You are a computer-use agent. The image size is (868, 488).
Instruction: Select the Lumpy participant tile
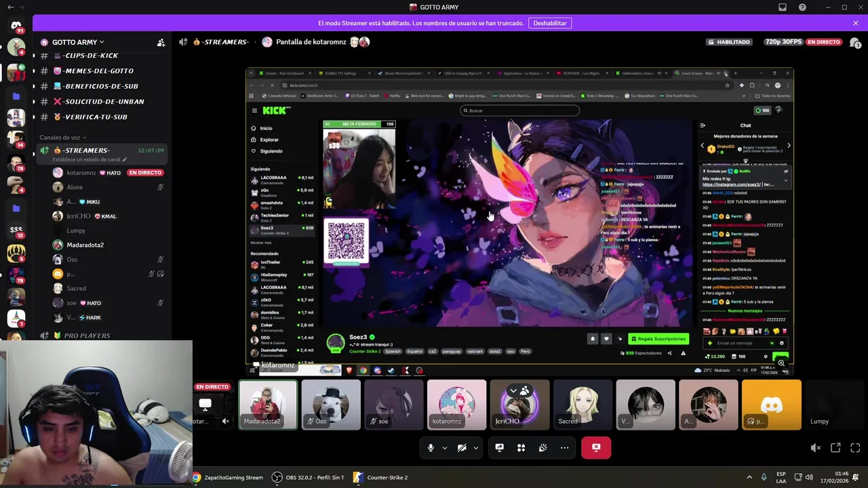835,405
